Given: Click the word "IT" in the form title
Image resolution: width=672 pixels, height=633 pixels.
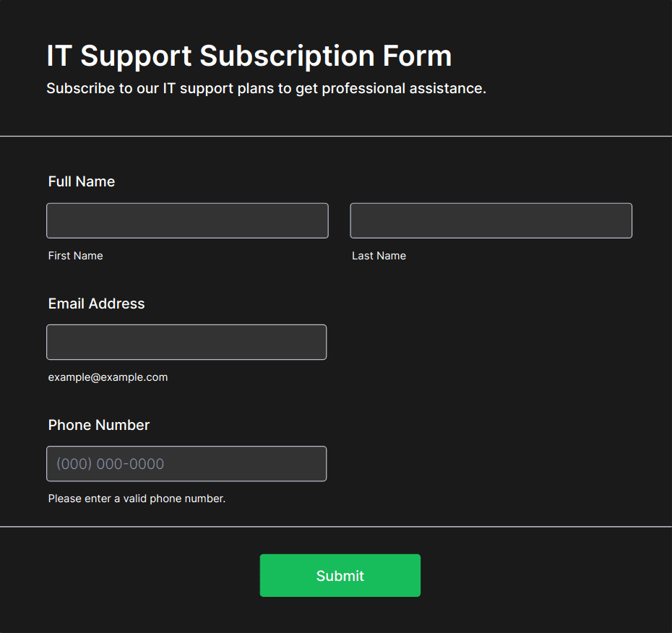Looking at the screenshot, I should pyautogui.click(x=59, y=56).
